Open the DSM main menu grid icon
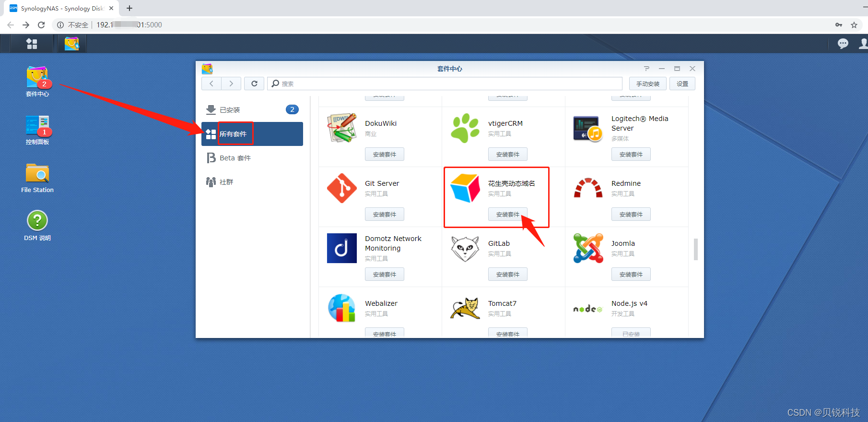Screen dimensions: 868x422 click(32, 44)
